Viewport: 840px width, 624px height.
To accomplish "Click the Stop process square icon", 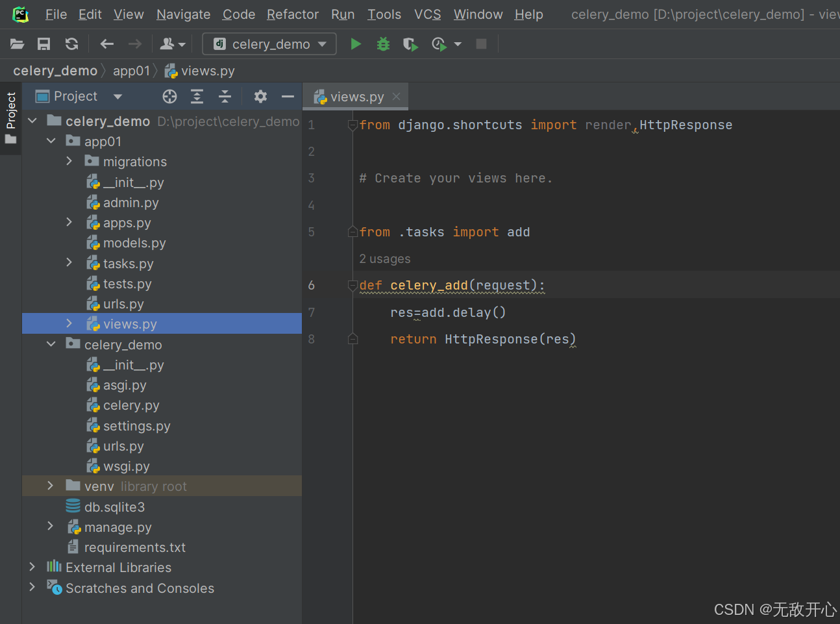I will (x=481, y=44).
